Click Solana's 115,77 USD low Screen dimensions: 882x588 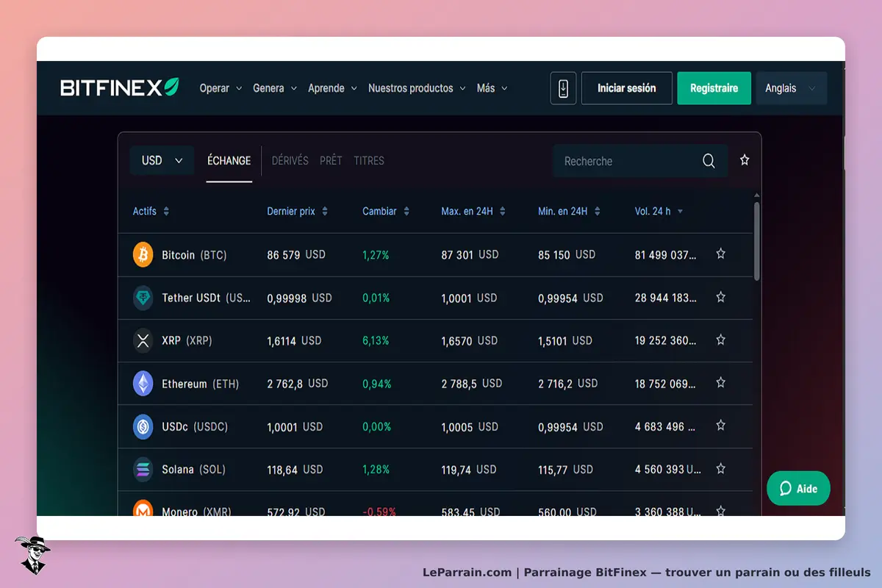(565, 470)
